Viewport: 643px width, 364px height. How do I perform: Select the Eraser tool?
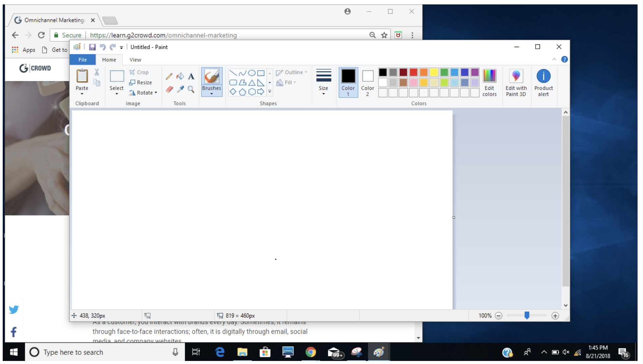(x=169, y=89)
